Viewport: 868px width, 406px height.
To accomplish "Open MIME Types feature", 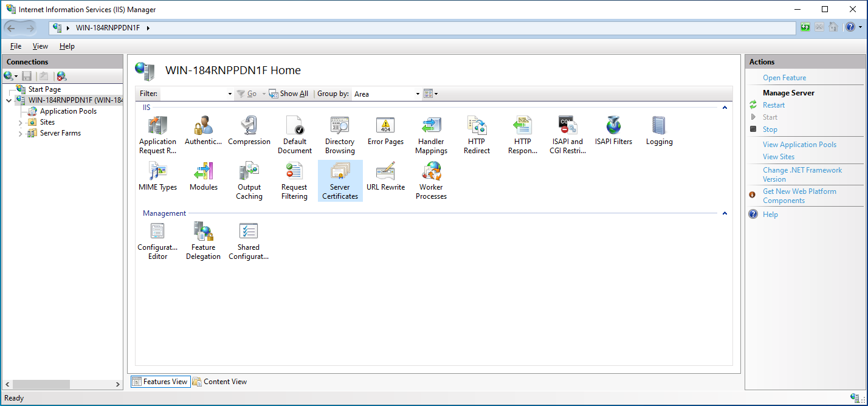I will coord(158,176).
